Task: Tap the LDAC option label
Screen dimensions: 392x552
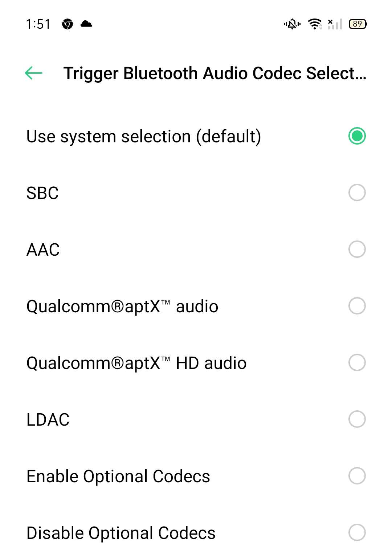Action: coord(48,419)
